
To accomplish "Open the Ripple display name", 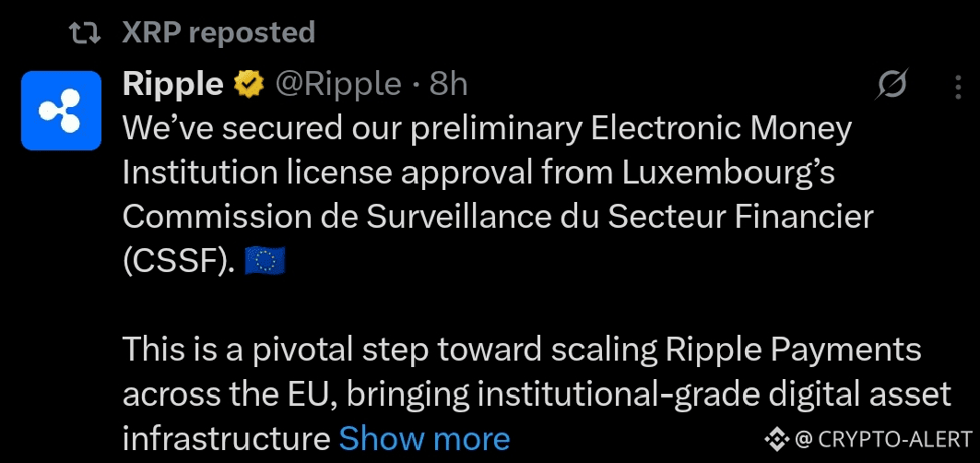I will point(172,85).
